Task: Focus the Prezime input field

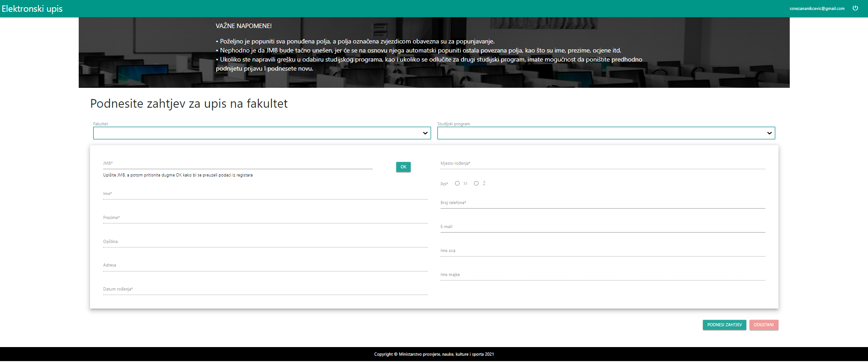Action: click(x=266, y=219)
